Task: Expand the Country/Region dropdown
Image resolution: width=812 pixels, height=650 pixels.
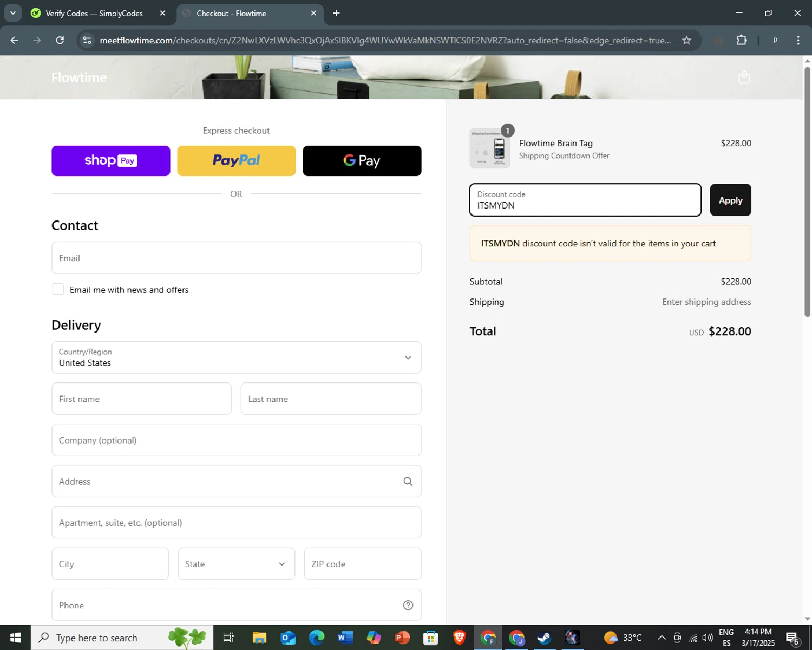Action: pos(237,357)
